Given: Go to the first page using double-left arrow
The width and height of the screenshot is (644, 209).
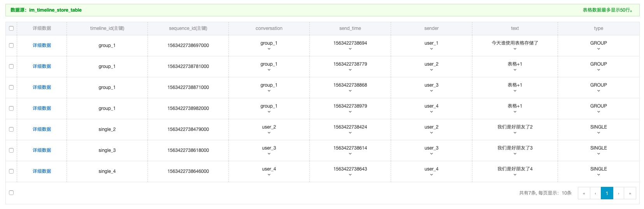Looking at the screenshot, I should click(584, 193).
